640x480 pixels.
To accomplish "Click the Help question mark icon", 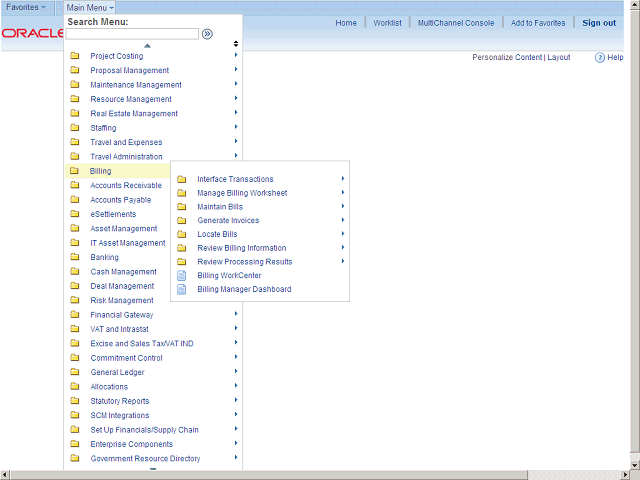I will [x=600, y=58].
